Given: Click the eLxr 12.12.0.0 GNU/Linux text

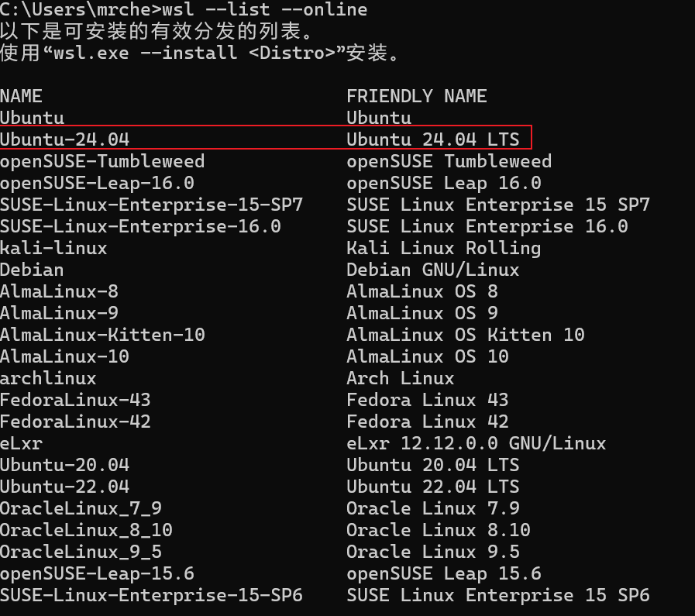Looking at the screenshot, I should coord(477,443).
